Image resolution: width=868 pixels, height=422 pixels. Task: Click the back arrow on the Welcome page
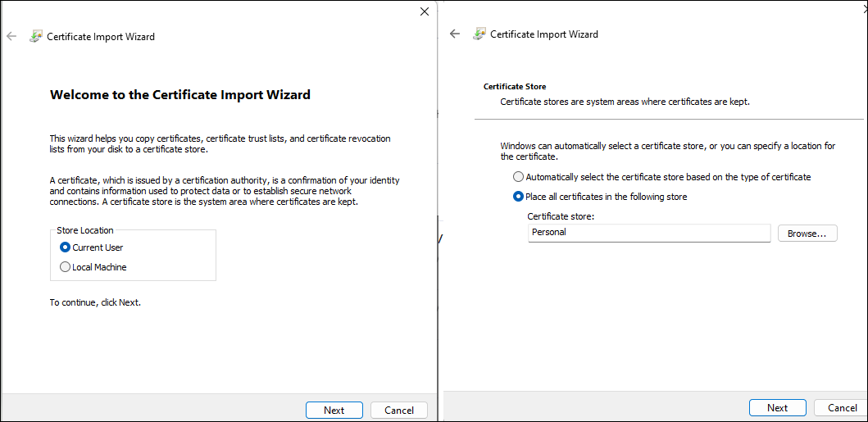pyautogui.click(x=11, y=36)
